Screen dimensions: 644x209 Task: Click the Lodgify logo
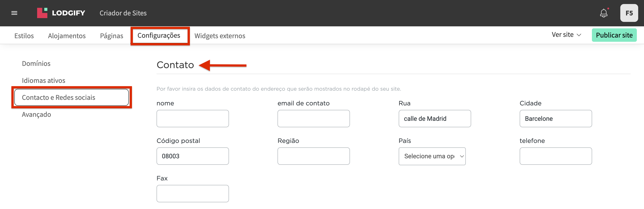(61, 13)
